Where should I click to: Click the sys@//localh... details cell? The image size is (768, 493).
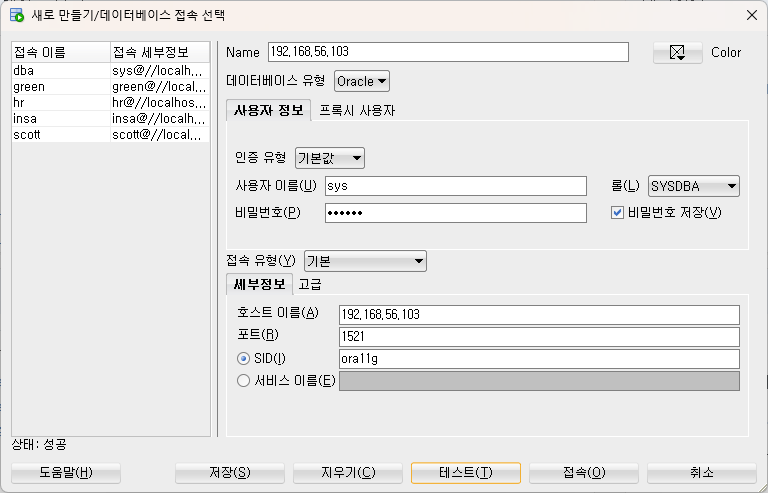(160, 70)
